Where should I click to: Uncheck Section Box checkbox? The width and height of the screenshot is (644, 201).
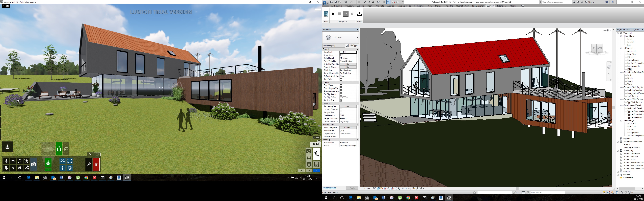(x=341, y=100)
